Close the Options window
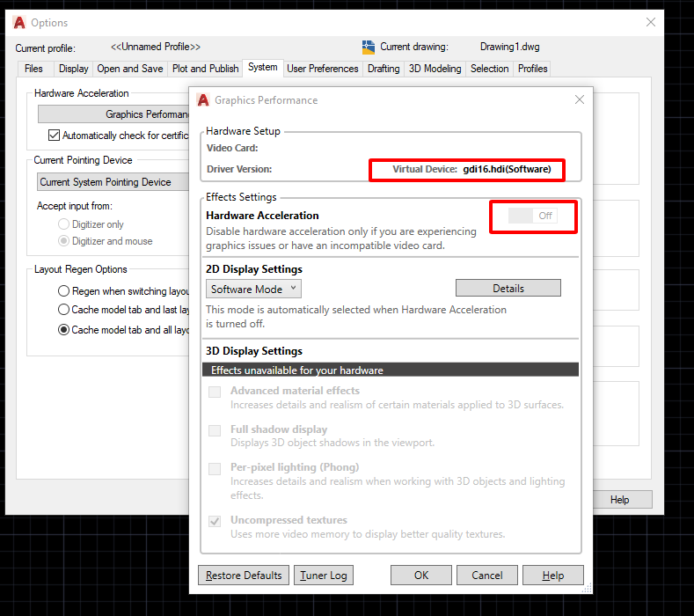Viewport: 694px width, 616px height. coord(651,22)
